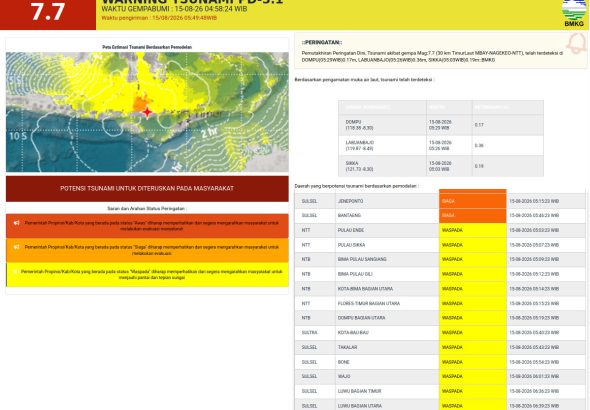Click the DOMPU BAGIAN UTARA area name
Viewport: 590px width, 410px height.
tap(361, 318)
